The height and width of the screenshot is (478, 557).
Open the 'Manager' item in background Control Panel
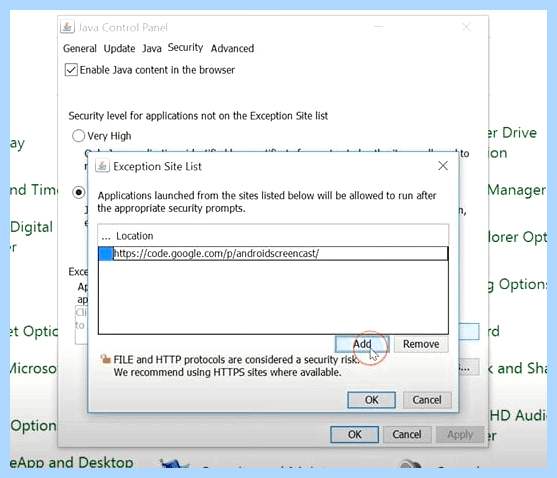516,190
